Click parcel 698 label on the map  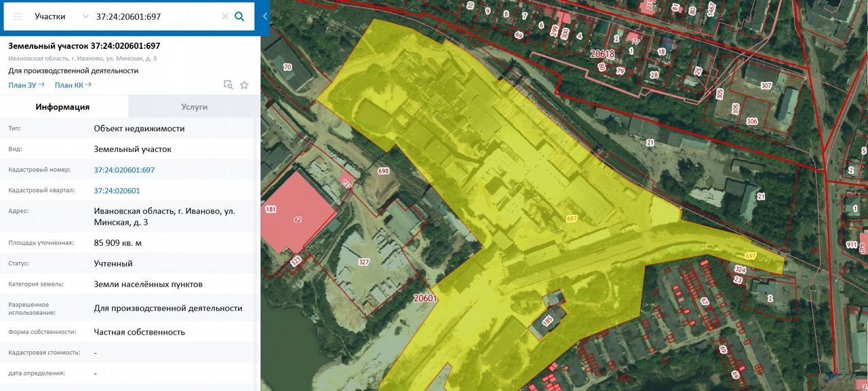pos(383,172)
